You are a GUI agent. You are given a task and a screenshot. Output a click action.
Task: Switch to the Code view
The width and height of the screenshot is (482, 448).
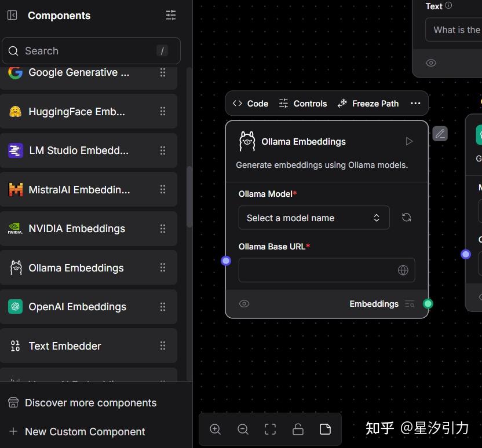click(250, 103)
